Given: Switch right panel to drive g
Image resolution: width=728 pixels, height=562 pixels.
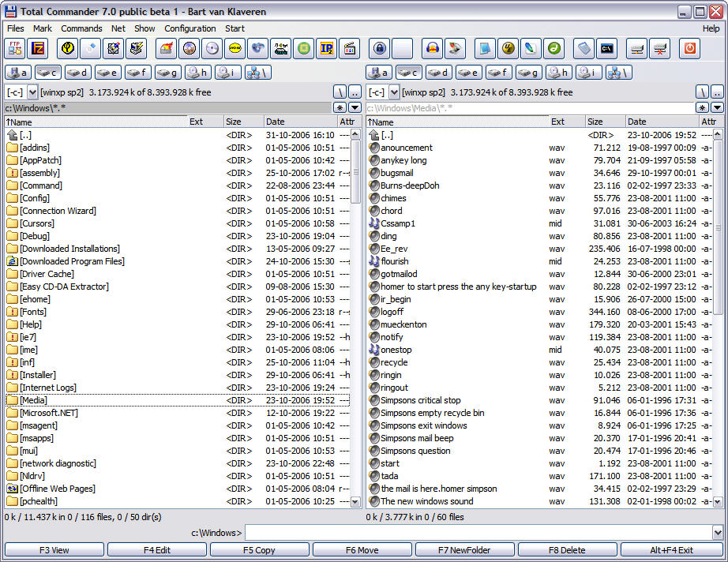Looking at the screenshot, I should [x=528, y=73].
